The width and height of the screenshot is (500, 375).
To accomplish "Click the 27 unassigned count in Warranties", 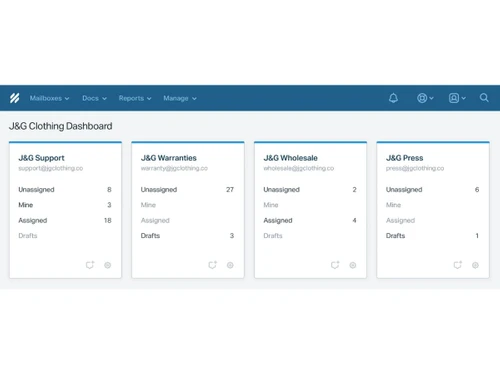I will pyautogui.click(x=230, y=190).
